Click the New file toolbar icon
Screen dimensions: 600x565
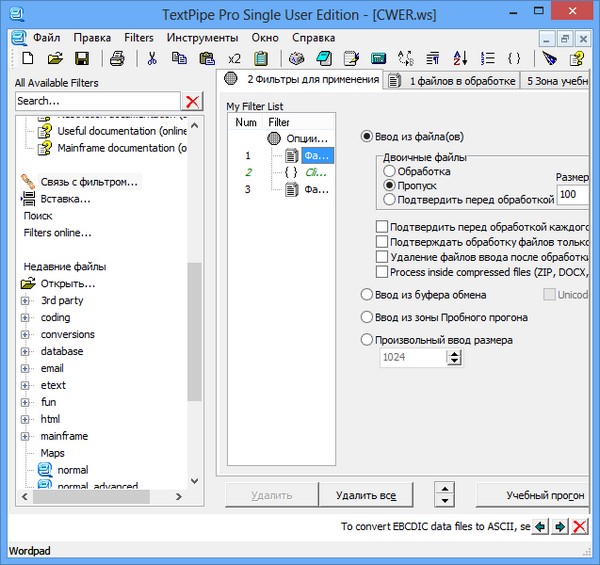tap(27, 58)
